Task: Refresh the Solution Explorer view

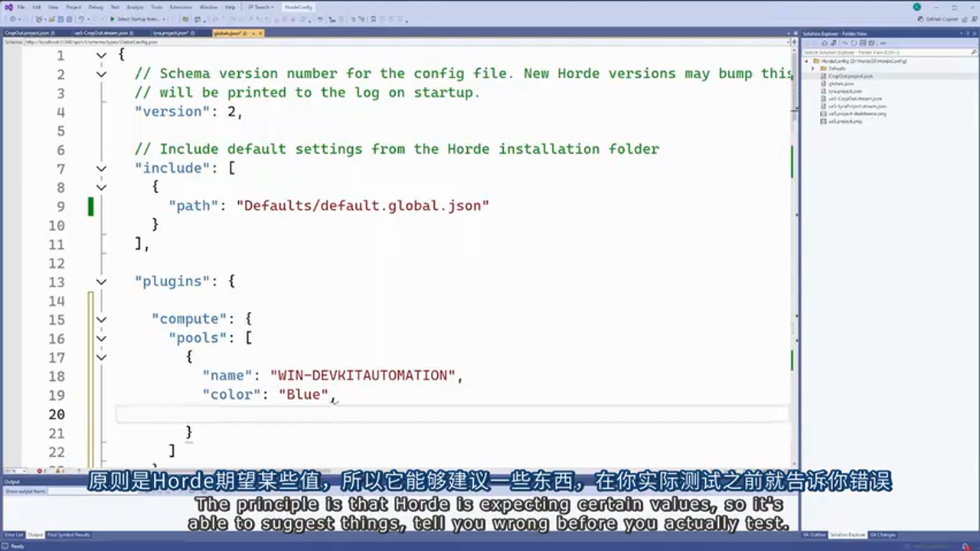Action: point(854,43)
